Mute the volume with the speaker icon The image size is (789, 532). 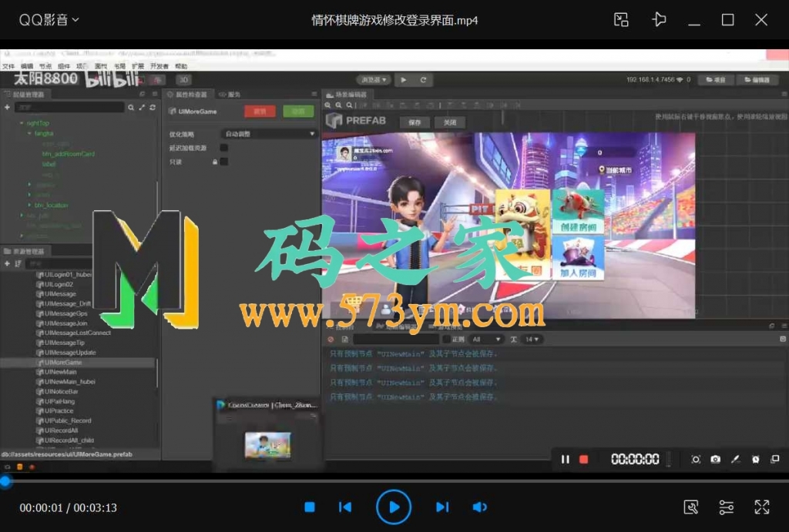point(479,507)
